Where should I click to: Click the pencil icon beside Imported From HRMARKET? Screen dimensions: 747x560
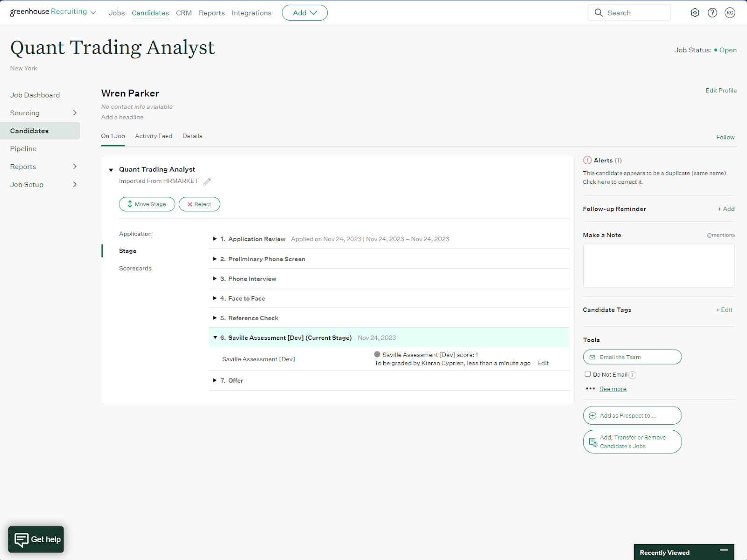click(207, 181)
